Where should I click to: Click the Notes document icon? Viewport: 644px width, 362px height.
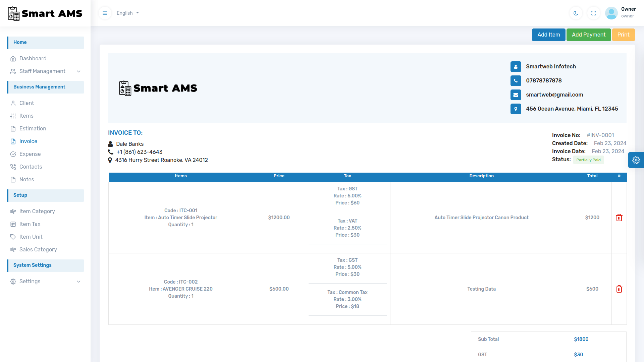[x=13, y=179]
